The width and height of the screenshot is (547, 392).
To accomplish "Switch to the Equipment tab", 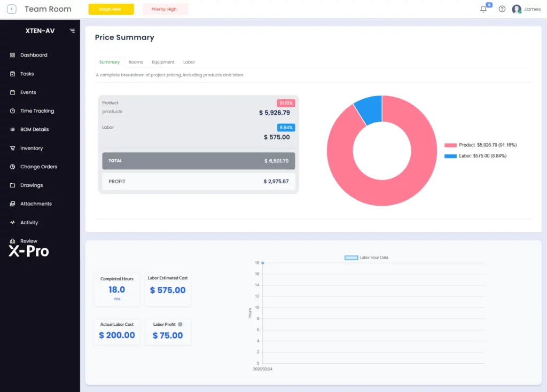I will click(163, 62).
